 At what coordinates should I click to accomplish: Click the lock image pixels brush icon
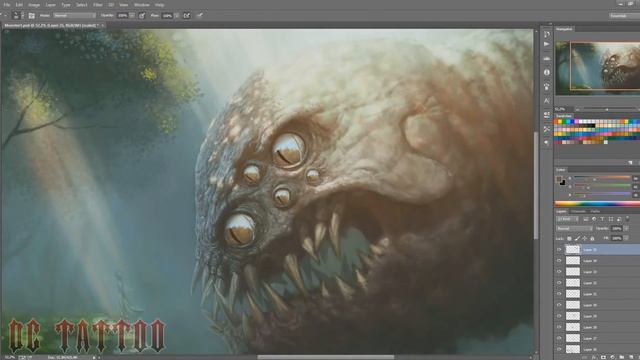point(577,238)
